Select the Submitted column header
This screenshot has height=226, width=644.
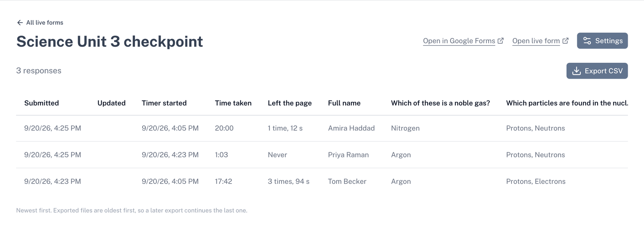point(42,103)
